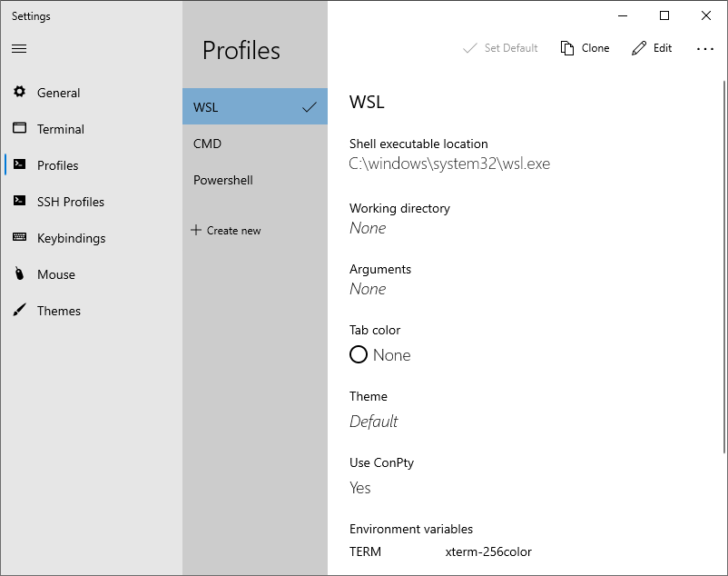Click the shell executable path text
Viewport: 728px width, 576px height.
click(449, 164)
